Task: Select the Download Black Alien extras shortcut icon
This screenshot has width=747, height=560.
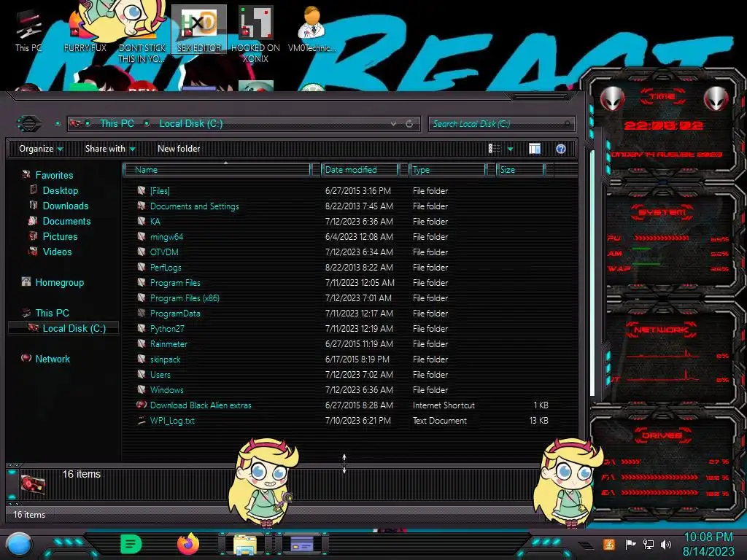Action: coord(141,405)
